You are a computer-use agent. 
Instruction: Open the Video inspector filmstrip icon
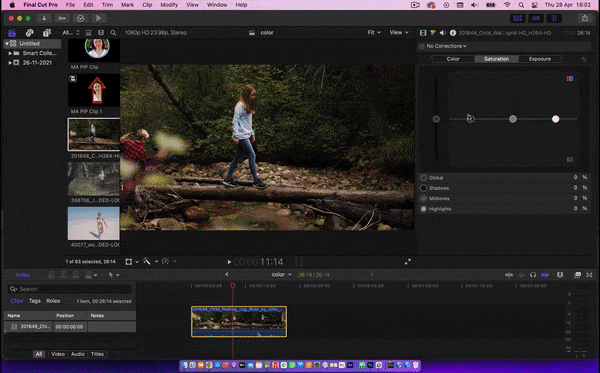tap(423, 33)
